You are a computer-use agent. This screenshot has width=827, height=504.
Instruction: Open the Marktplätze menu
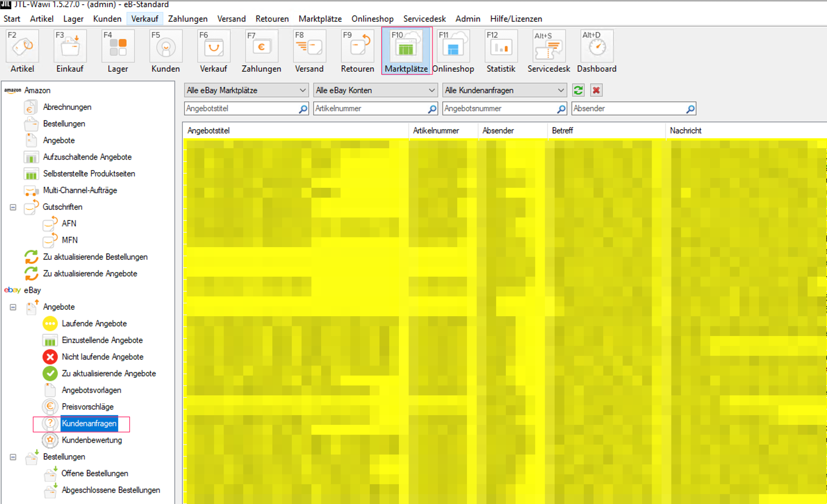point(320,19)
